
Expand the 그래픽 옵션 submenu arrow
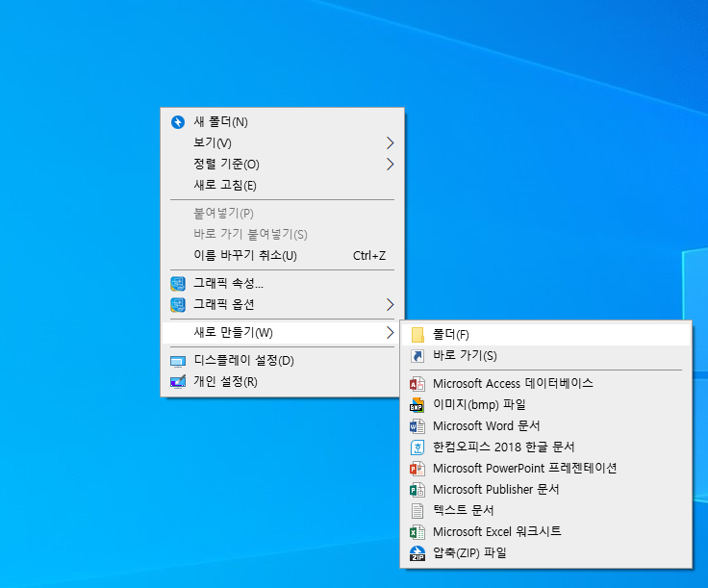[390, 305]
